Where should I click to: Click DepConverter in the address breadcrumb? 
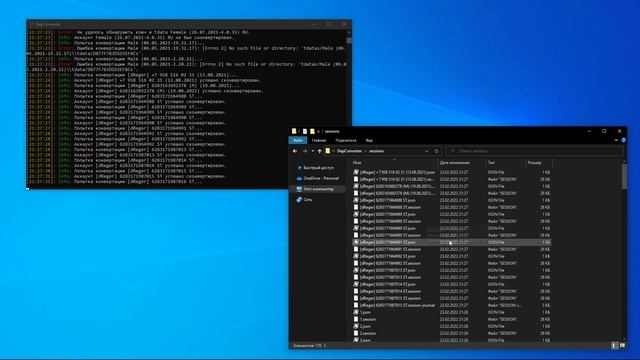[349, 151]
